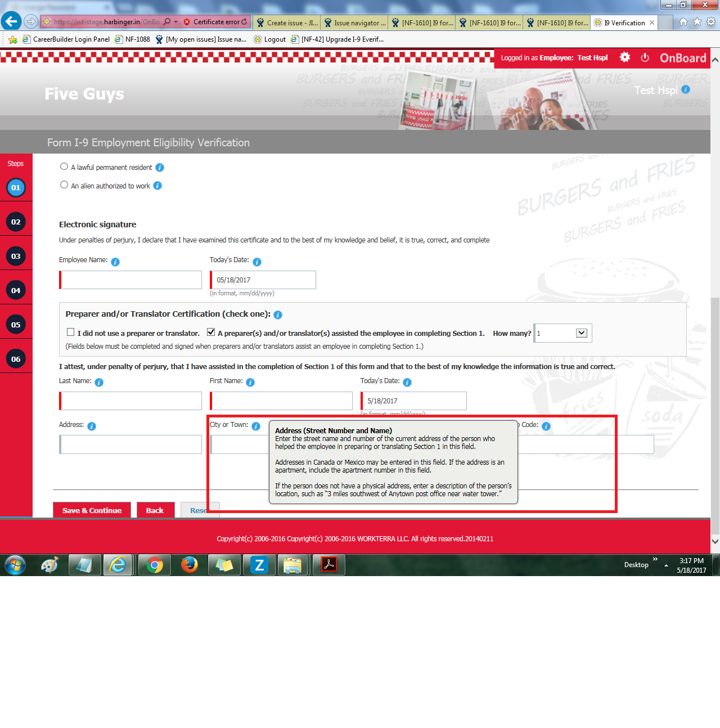Open Adobe Reader from taskbar
Image resolution: width=720 pixels, height=728 pixels.
pyautogui.click(x=329, y=565)
